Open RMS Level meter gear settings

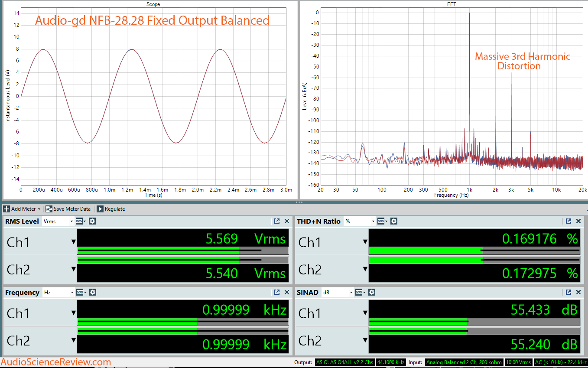tap(92, 221)
